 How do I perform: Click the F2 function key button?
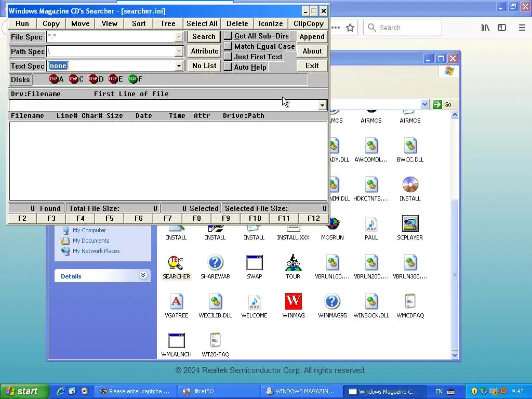click(x=22, y=218)
